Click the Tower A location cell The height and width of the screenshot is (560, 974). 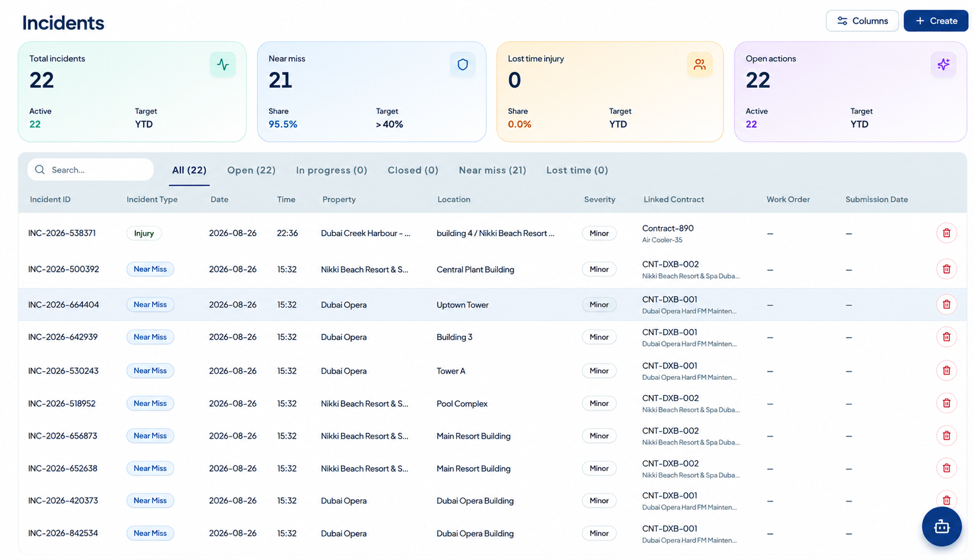pyautogui.click(x=450, y=371)
